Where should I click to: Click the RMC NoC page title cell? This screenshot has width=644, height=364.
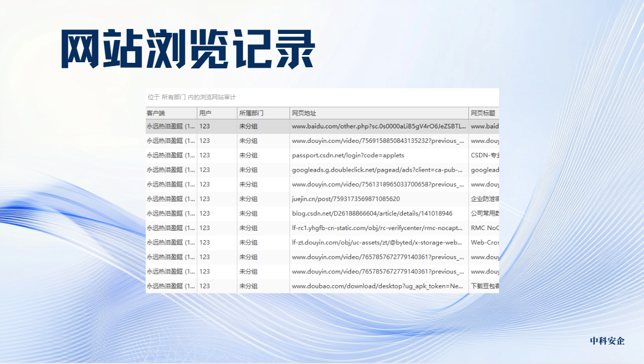(x=484, y=228)
